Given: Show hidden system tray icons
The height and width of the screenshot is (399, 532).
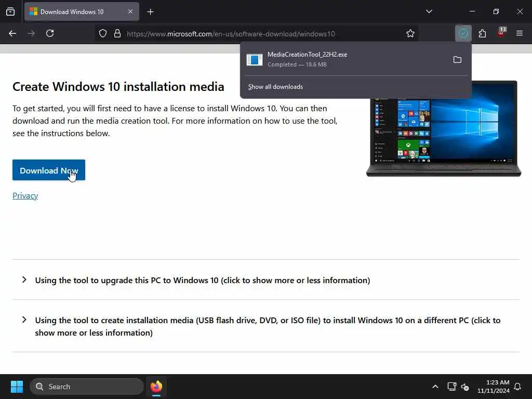Looking at the screenshot, I should tap(435, 387).
